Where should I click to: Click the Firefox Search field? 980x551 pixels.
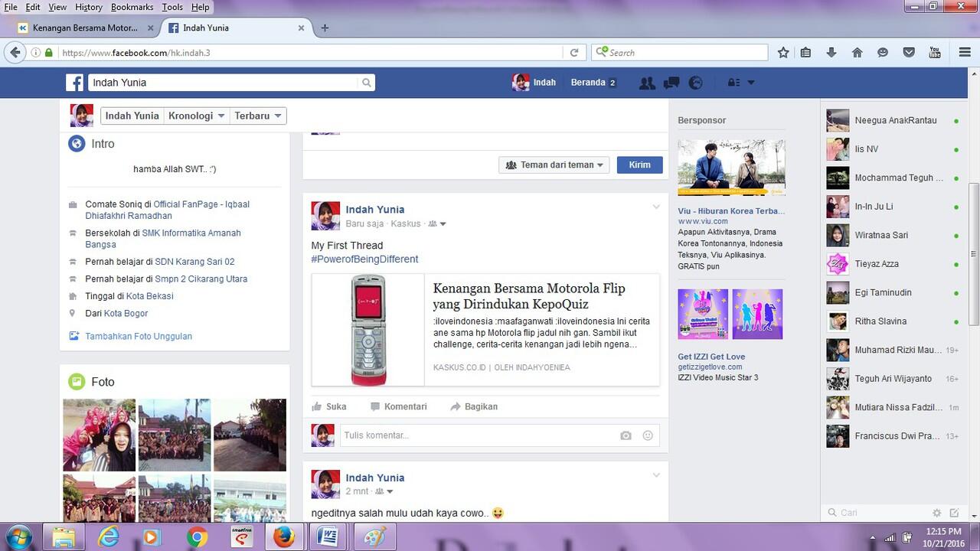tap(680, 53)
